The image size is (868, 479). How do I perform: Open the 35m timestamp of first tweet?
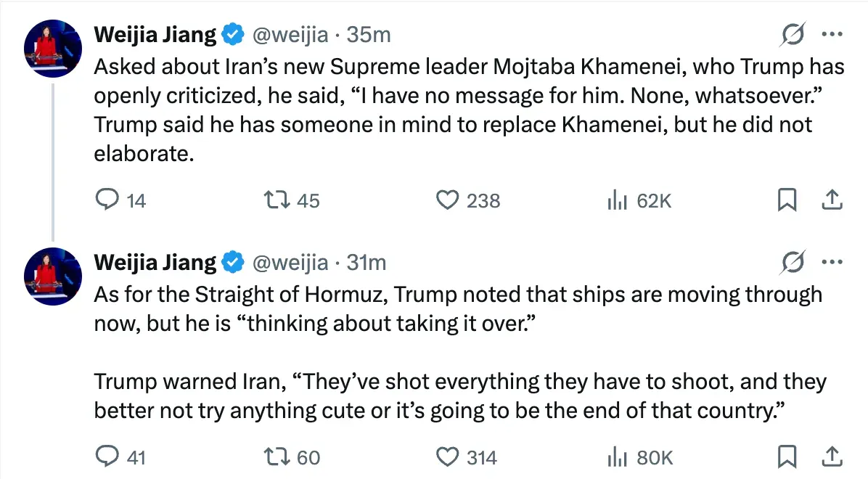pyautogui.click(x=369, y=34)
